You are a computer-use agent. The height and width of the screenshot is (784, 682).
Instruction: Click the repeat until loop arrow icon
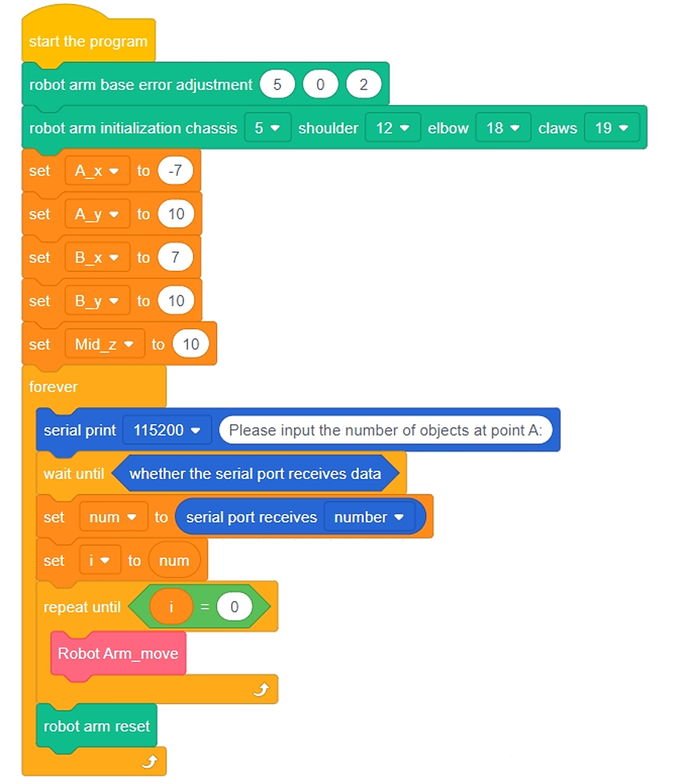(x=261, y=689)
